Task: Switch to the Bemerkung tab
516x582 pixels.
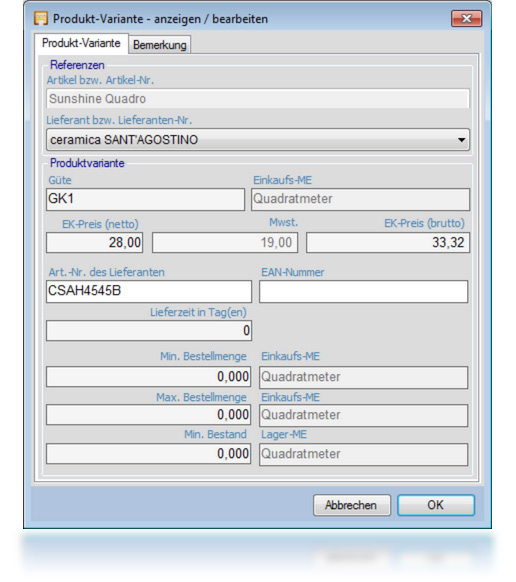Action: [160, 45]
